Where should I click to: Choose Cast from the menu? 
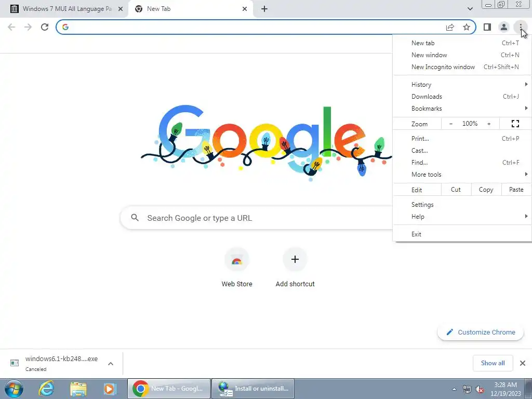(462, 150)
